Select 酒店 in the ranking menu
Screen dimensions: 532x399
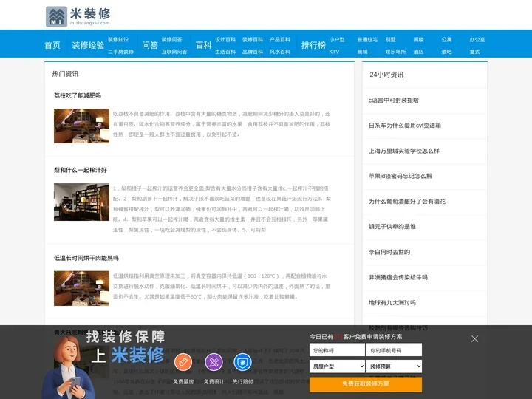(x=419, y=52)
